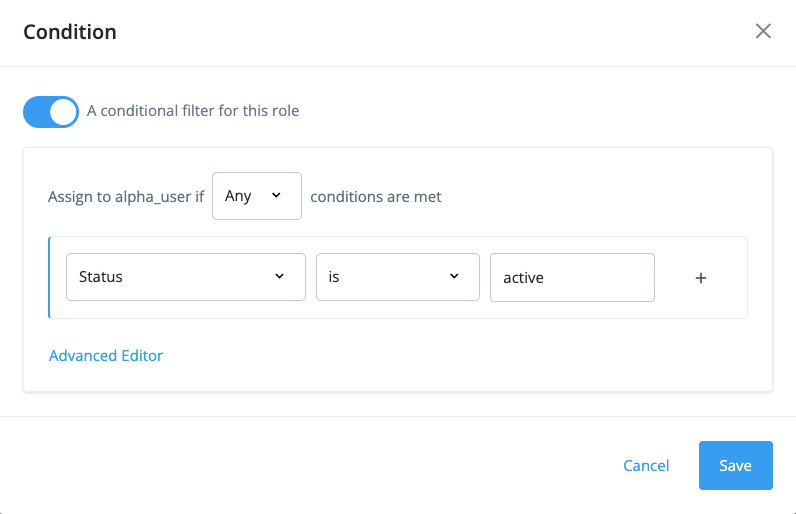Click the blue left border of condition row

49,277
